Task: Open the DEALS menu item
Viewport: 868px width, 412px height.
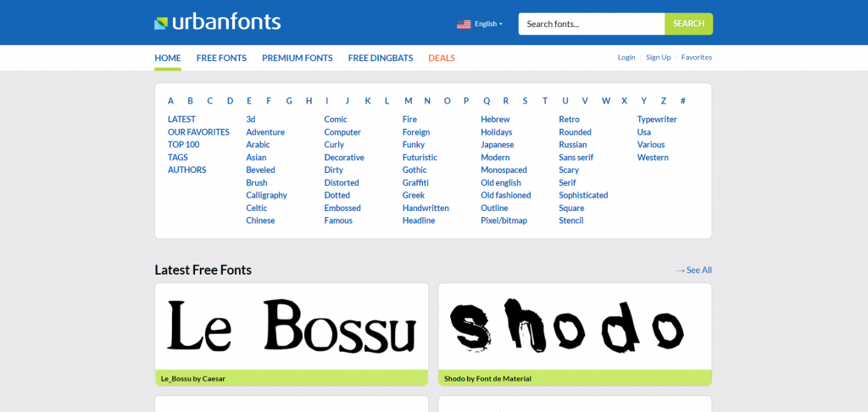Action: click(x=442, y=58)
